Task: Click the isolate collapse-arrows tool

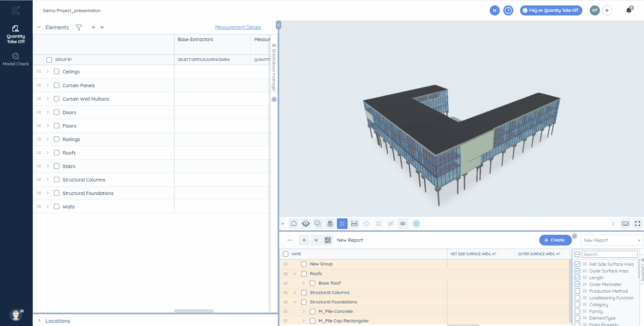Action: (379, 224)
